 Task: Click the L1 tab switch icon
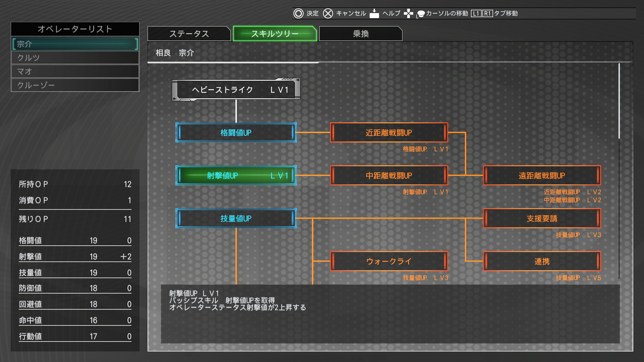pos(476,13)
